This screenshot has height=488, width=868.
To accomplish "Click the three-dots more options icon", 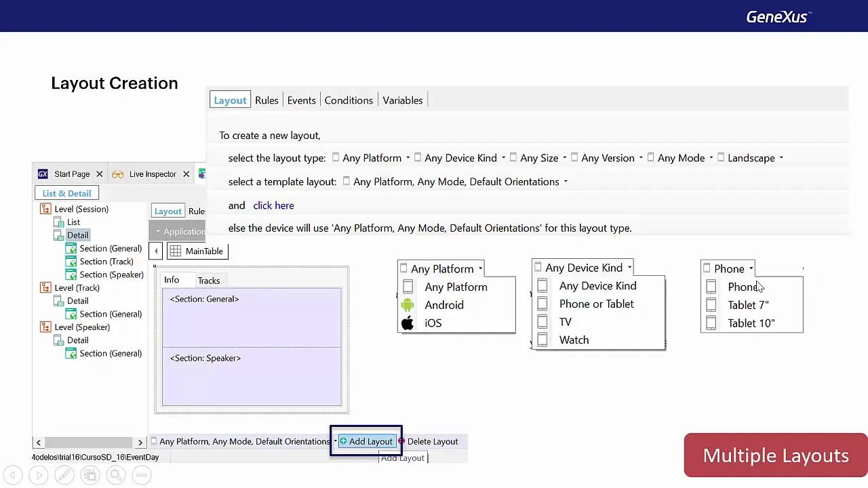I will (142, 475).
